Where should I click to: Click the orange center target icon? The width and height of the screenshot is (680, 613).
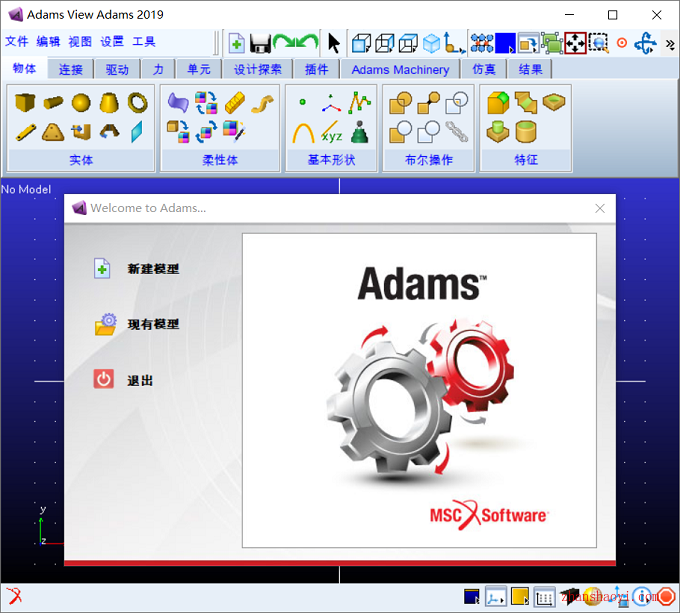point(622,43)
